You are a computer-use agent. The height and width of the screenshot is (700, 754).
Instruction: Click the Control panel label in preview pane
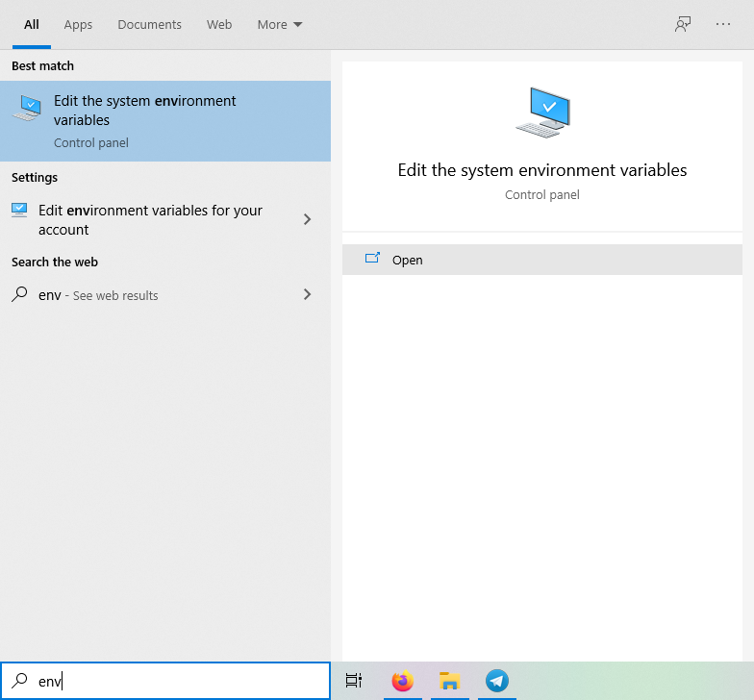[x=542, y=194]
